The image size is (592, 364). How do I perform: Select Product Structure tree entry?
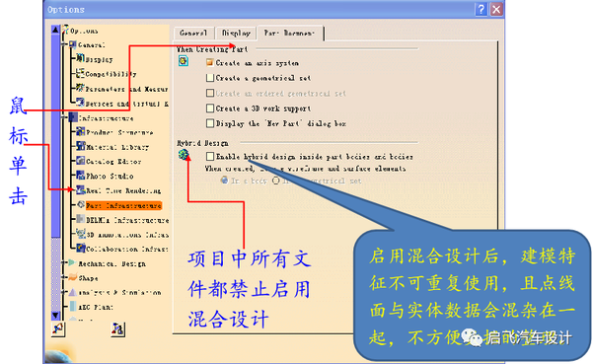point(119,132)
